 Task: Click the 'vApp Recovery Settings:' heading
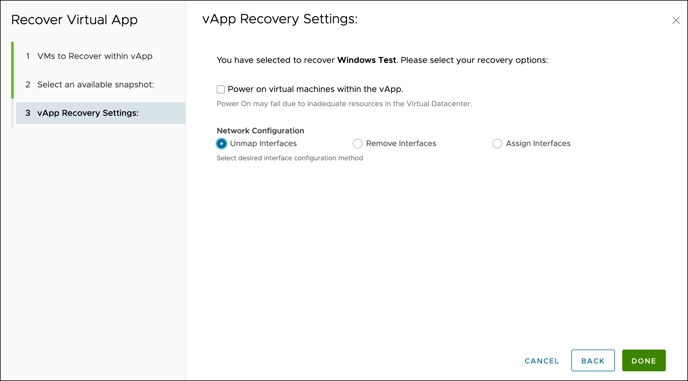pyautogui.click(x=280, y=19)
